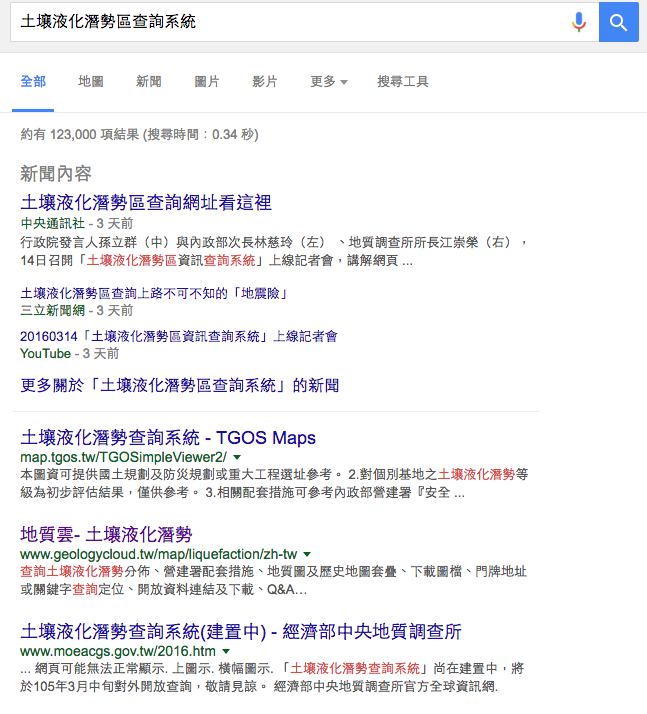Viewport: 647px width, 714px height.
Task: Open 三立新聞網 article about 地震險
Action: 154,293
